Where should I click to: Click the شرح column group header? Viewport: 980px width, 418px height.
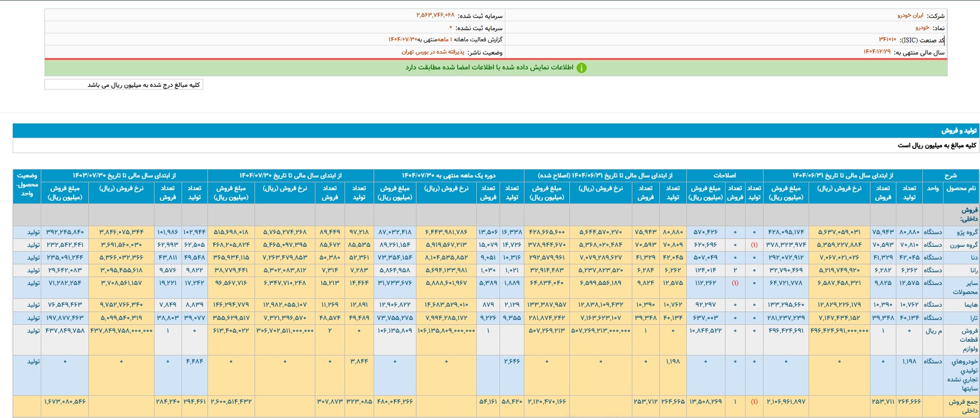(x=950, y=175)
